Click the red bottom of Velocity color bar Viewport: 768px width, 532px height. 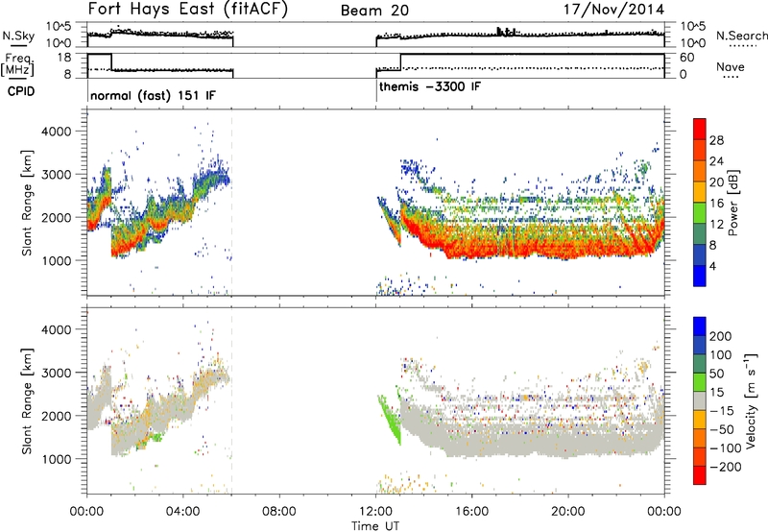[700, 475]
